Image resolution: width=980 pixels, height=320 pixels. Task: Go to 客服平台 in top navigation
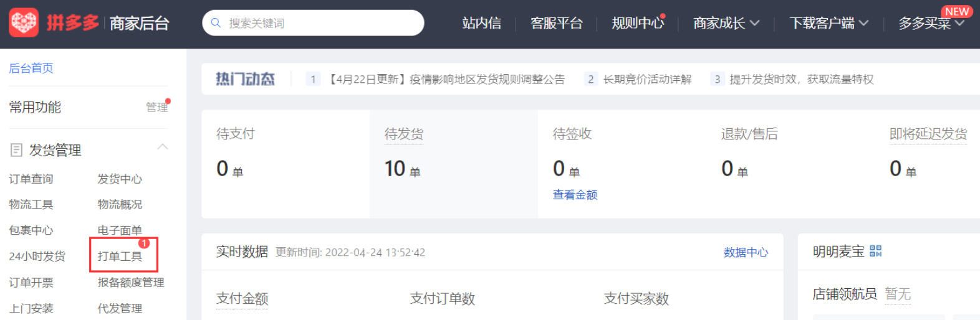coord(556,24)
